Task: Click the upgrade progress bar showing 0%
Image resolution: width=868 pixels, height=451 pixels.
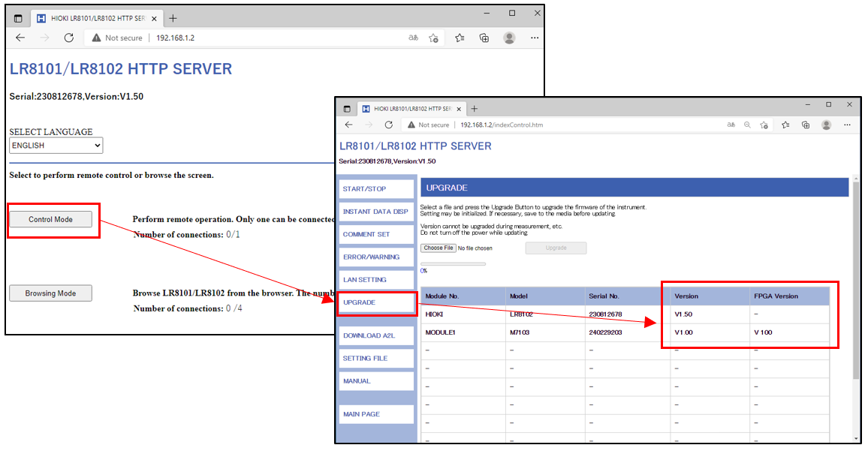Action: click(x=453, y=264)
